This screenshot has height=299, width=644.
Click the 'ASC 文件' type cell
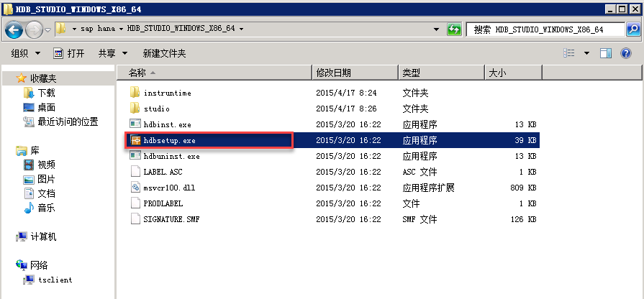419,172
